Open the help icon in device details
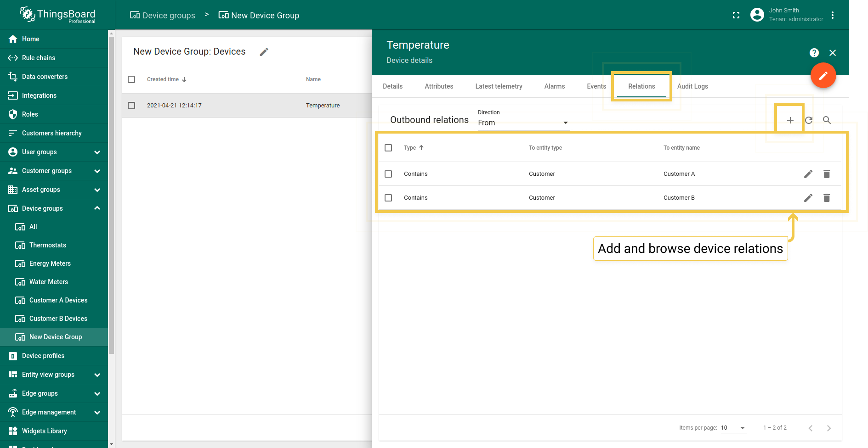The image size is (868, 448). tap(814, 53)
